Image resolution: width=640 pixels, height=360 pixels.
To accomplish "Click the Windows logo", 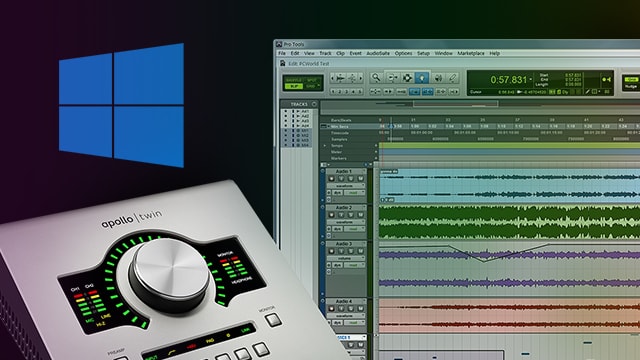I will tap(121, 105).
